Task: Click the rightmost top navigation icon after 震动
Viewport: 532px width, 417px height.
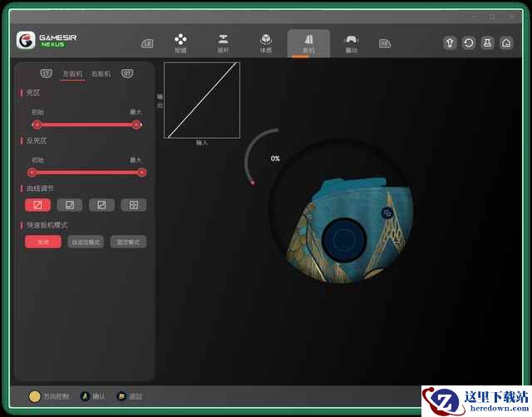Action: coord(385,43)
